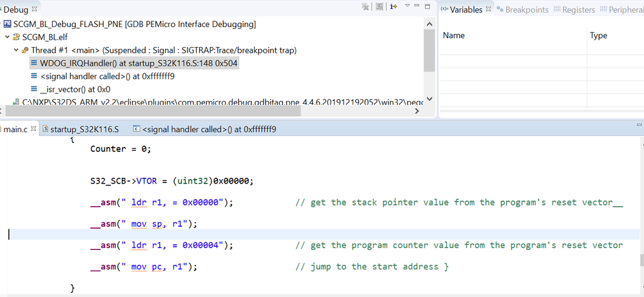Click the VTOR token in S32_SCB line
The height and width of the screenshot is (297, 644).
(x=146, y=181)
